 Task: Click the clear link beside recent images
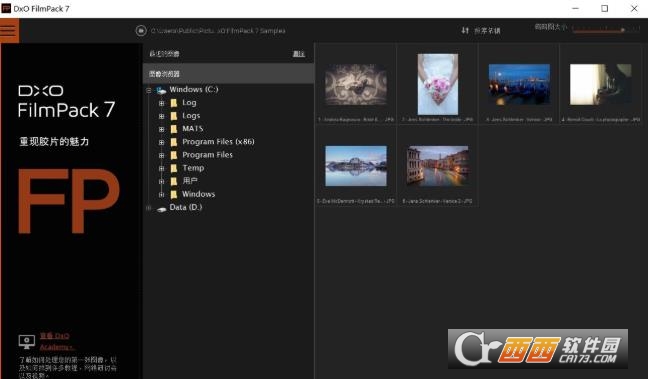pos(299,54)
